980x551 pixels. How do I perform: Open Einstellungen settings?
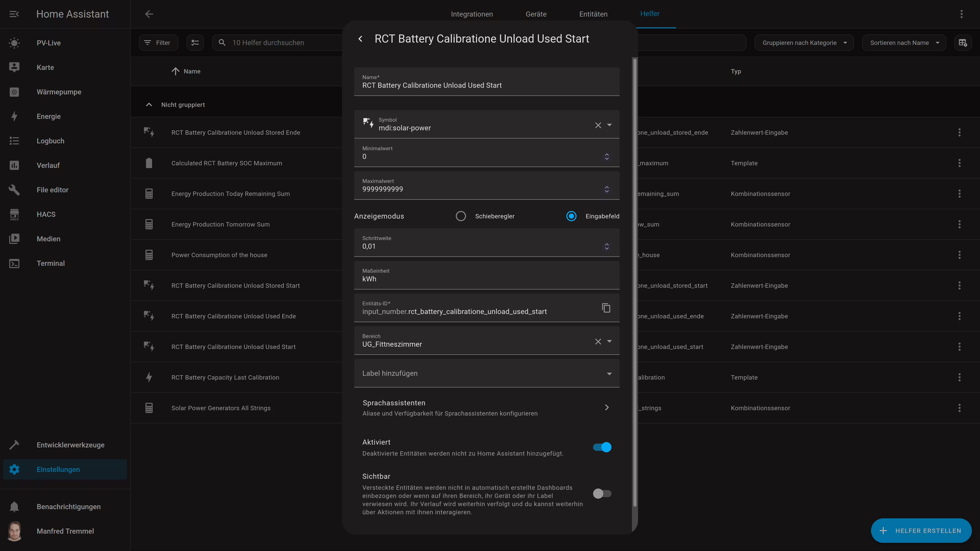coord(65,469)
